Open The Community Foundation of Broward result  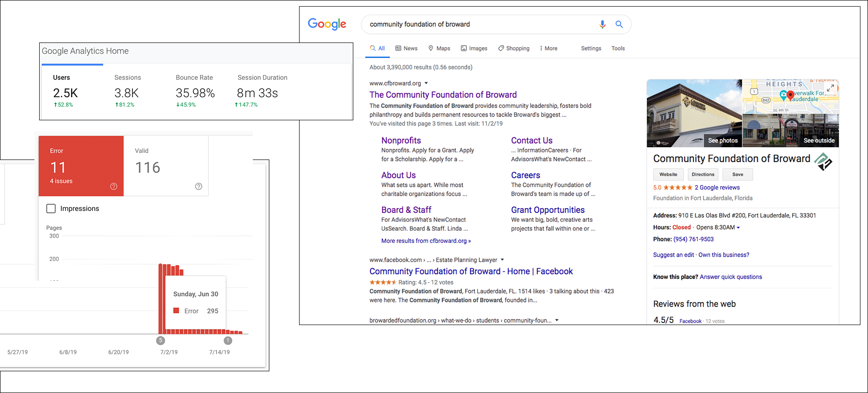pos(443,95)
